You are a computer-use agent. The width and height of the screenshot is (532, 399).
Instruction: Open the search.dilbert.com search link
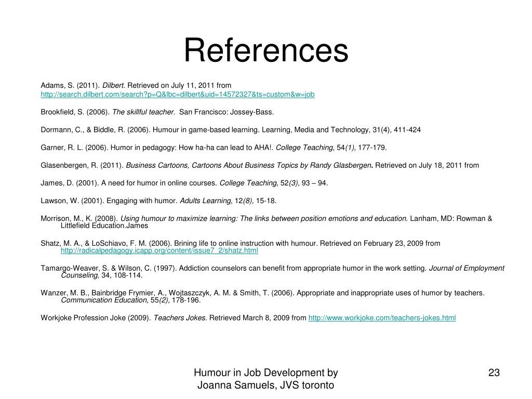click(x=178, y=95)
